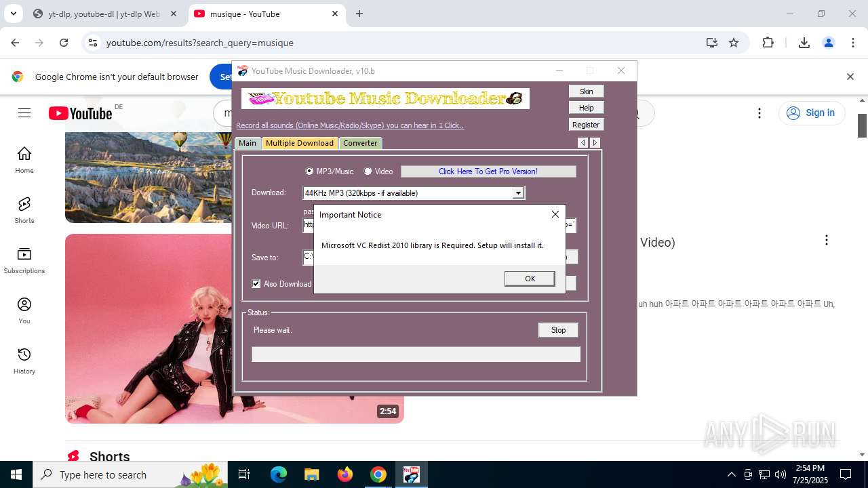Click the tab scroll left arrow
868x488 pixels.
(x=583, y=142)
